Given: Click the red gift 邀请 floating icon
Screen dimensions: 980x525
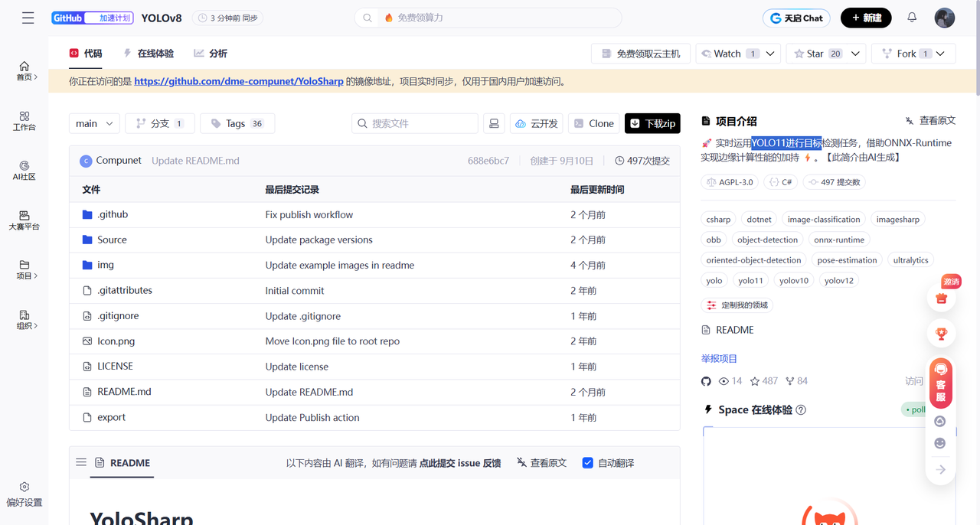Looking at the screenshot, I should pyautogui.click(x=941, y=298).
